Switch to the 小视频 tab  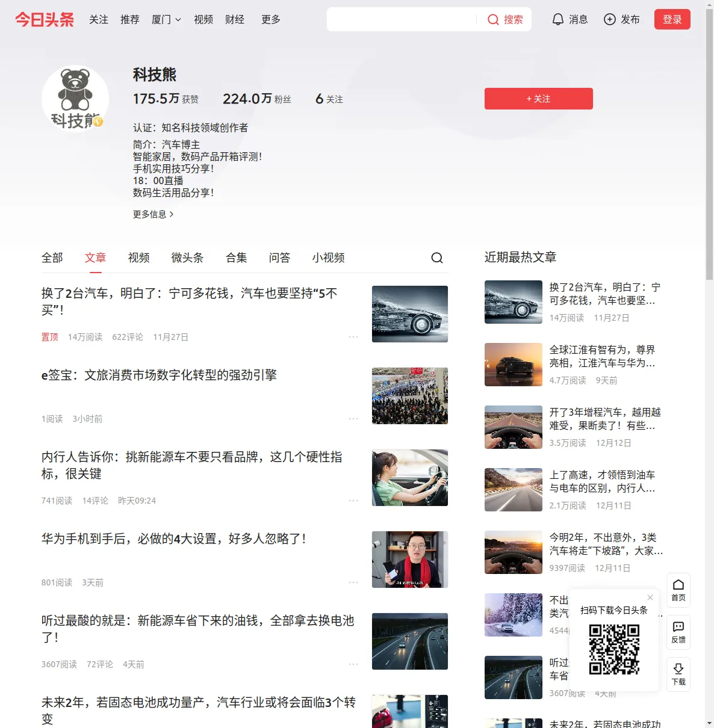tap(329, 258)
